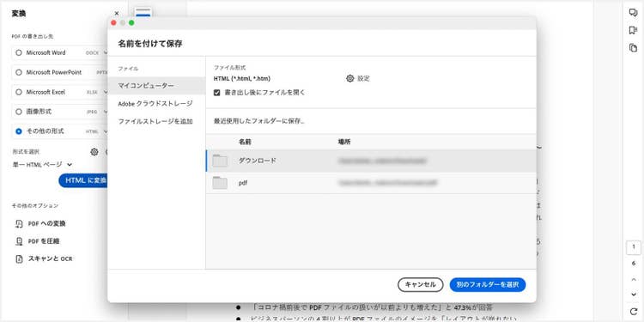Select the 画像形式 radio button

[x=19, y=112]
